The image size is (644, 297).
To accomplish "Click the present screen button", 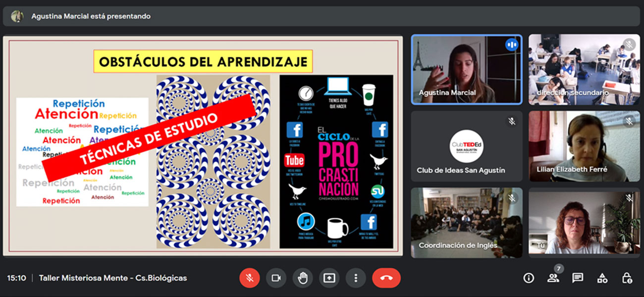I will click(x=329, y=278).
